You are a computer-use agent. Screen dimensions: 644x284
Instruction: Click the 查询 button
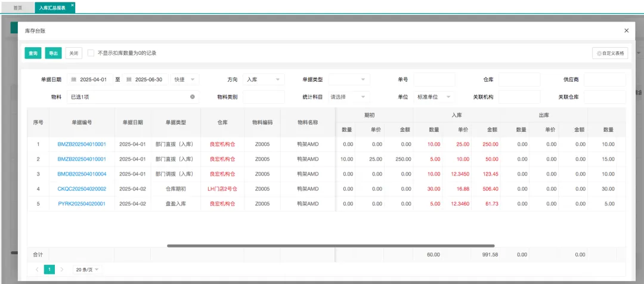(x=33, y=53)
